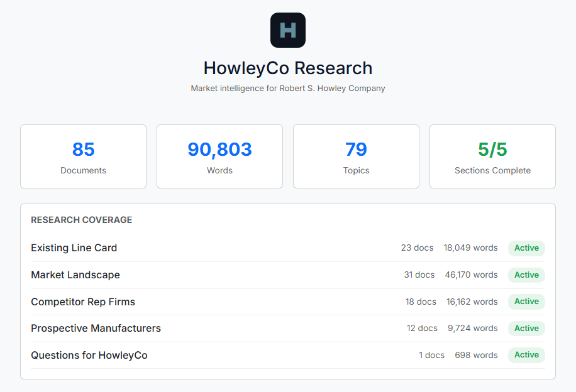Image resolution: width=576 pixels, height=392 pixels.
Task: Click the 18,049 words count
Action: click(470, 248)
